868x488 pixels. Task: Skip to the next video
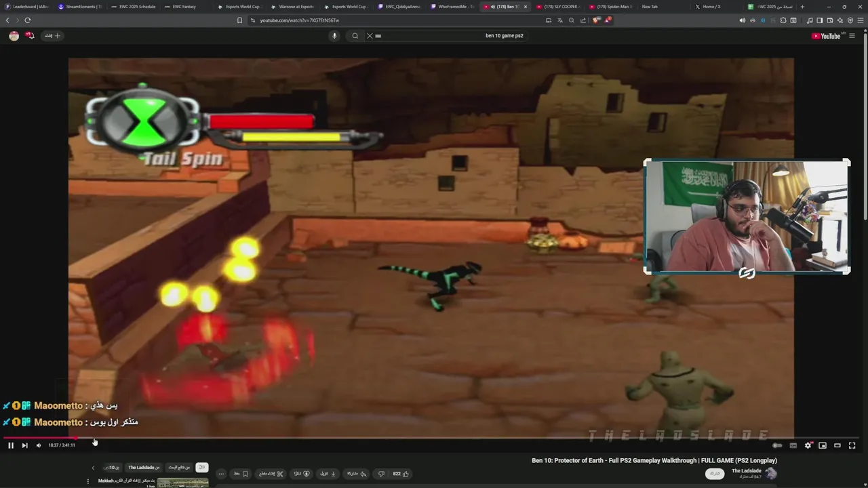24,445
